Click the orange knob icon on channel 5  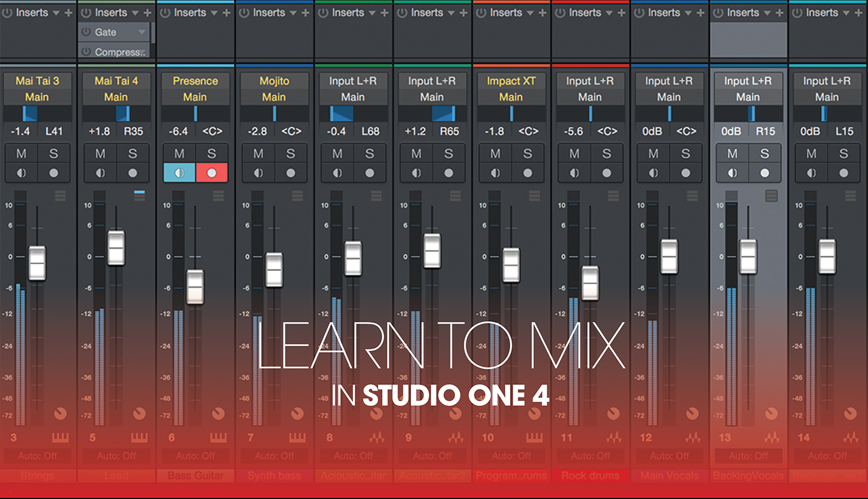(x=139, y=413)
